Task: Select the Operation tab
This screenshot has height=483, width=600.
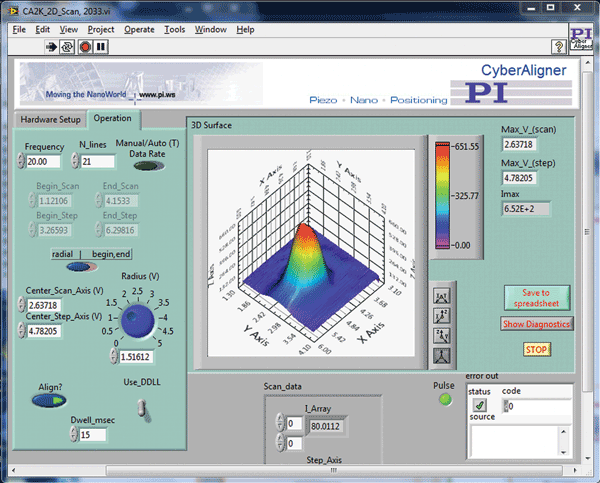Action: click(x=113, y=119)
